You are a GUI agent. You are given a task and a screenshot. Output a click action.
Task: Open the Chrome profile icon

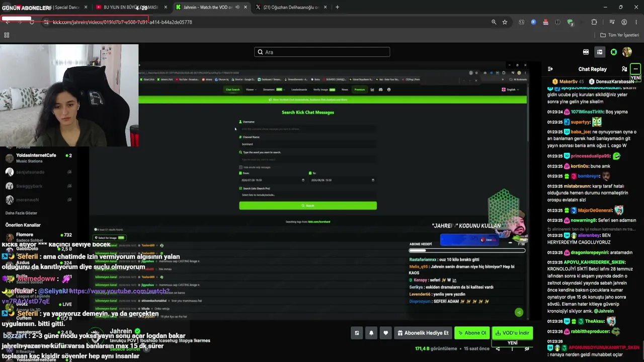tap(624, 22)
